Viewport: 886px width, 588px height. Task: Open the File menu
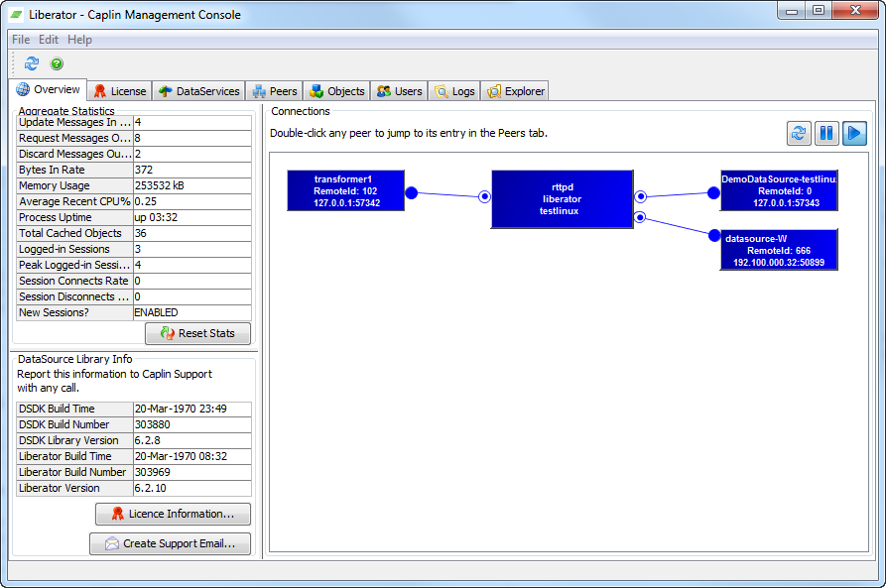[x=21, y=40]
